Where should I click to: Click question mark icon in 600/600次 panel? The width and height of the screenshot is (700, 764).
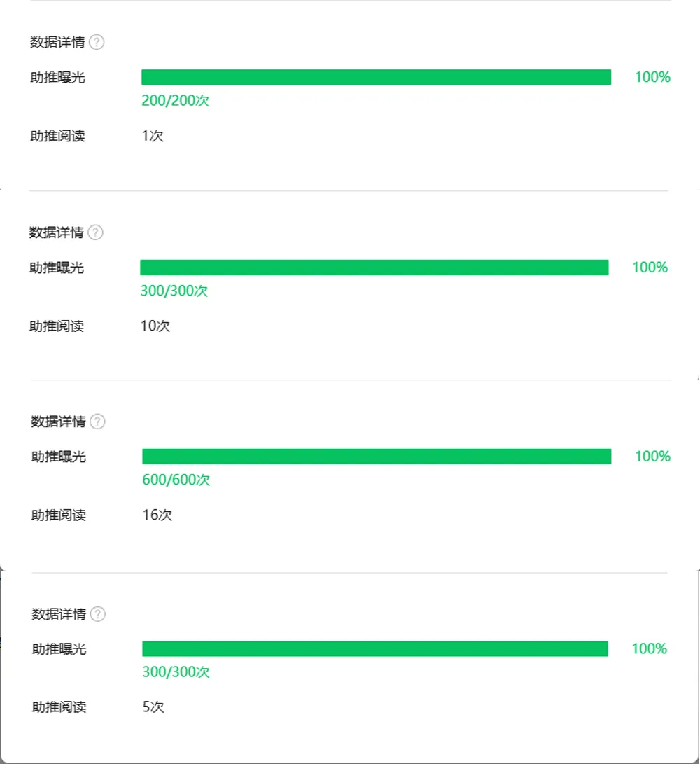(98, 422)
